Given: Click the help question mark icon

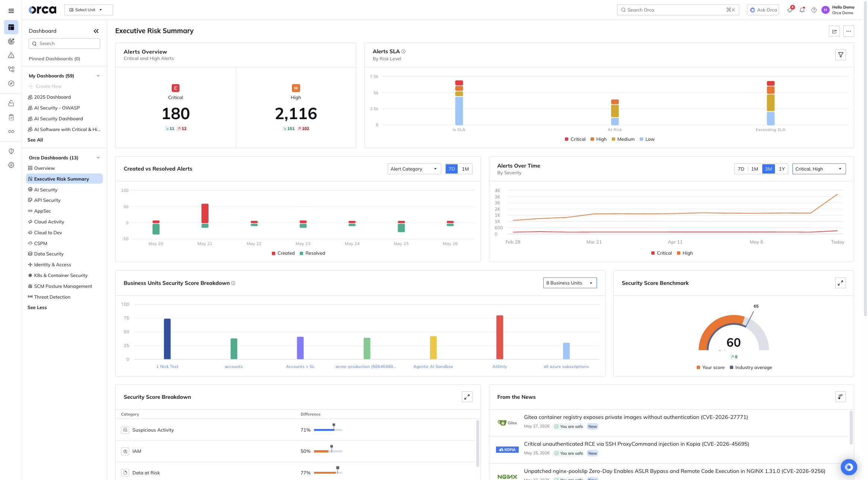Looking at the screenshot, I should (814, 10).
